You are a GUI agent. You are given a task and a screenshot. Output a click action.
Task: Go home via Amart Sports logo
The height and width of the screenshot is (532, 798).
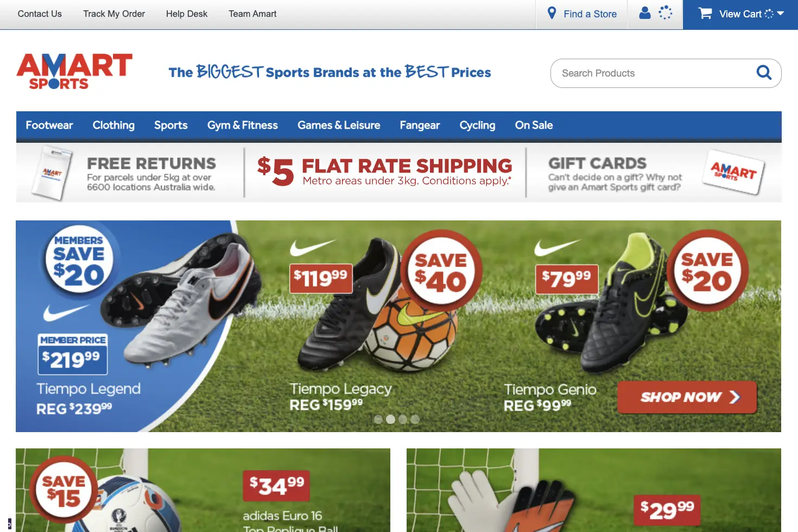[x=74, y=71]
